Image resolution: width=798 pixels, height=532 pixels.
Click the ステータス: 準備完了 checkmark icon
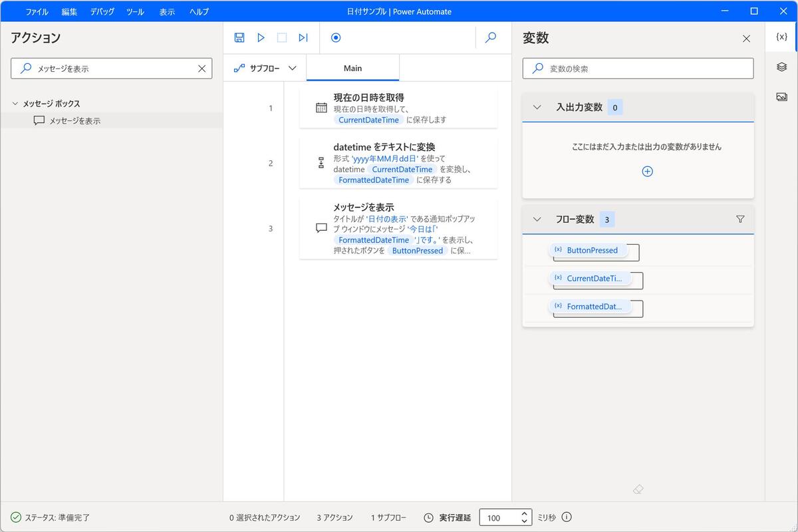tap(16, 517)
